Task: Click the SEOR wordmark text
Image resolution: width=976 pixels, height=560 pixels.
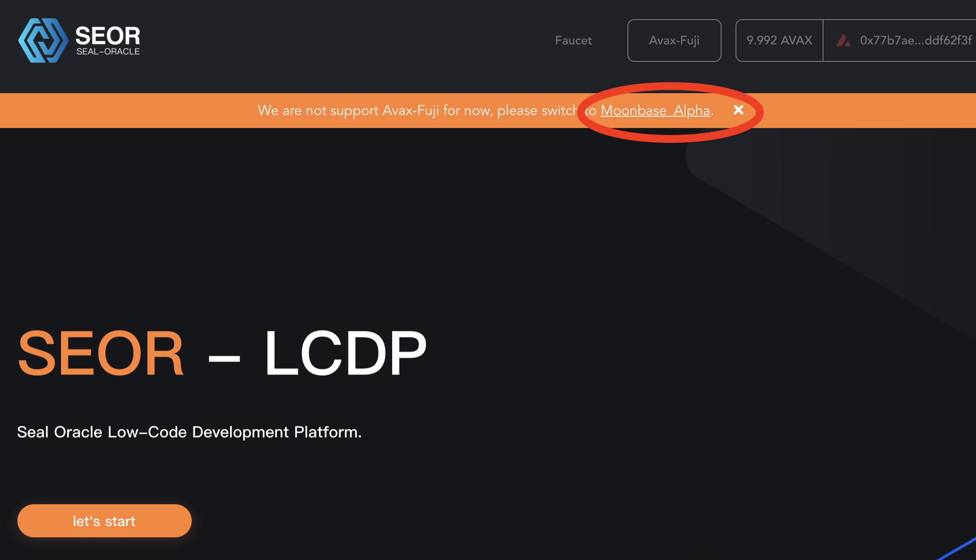Action: (x=108, y=36)
